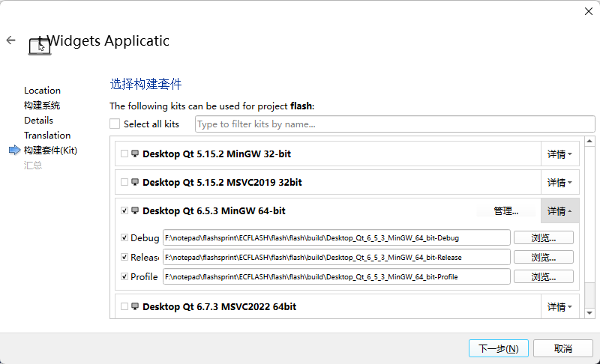Close the wizard dialog
Image resolution: width=600 pixels, height=364 pixels.
[589, 11]
